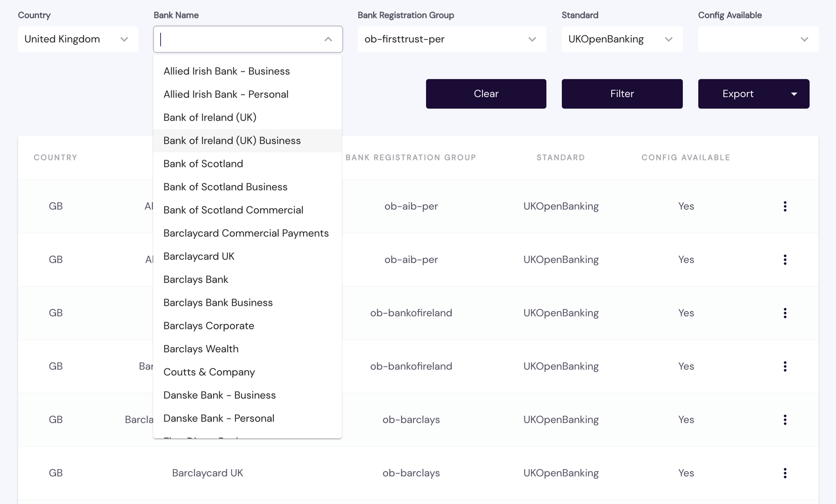
Task: Click the Clear button
Action: coord(486,94)
